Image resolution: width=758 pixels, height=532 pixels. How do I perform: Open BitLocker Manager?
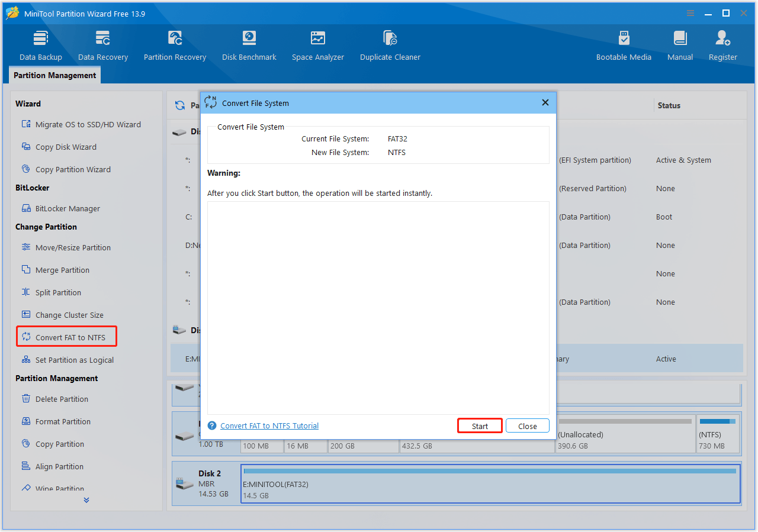[60, 208]
